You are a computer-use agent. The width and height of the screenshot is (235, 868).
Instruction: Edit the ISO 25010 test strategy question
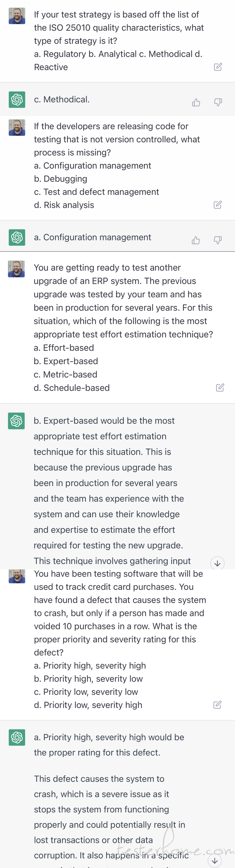218,67
